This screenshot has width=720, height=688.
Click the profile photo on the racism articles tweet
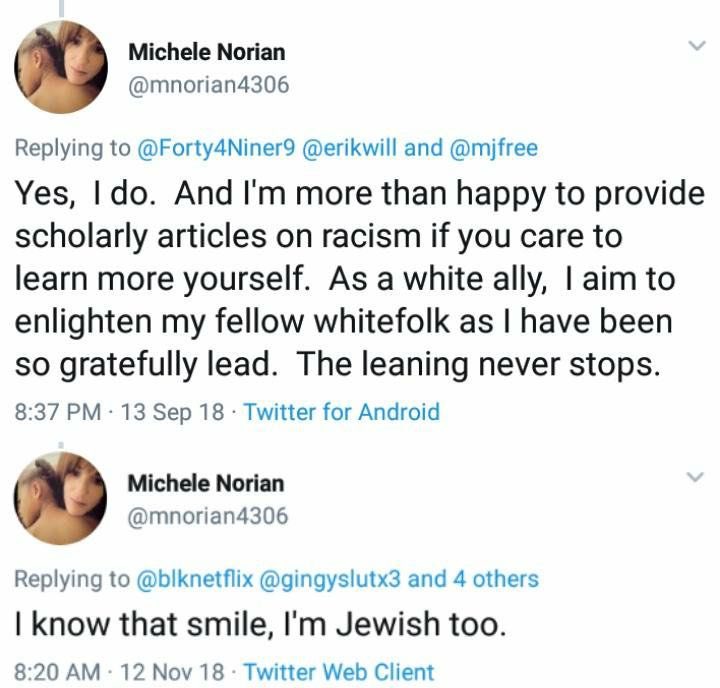(56, 68)
